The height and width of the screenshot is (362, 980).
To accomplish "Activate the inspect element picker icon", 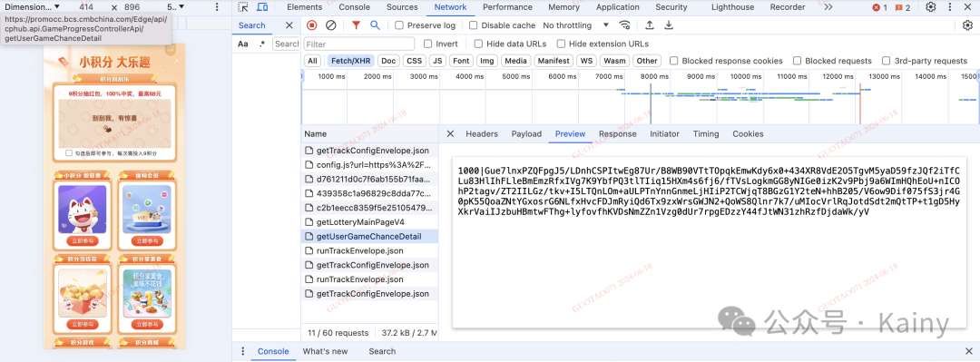I will (244, 7).
